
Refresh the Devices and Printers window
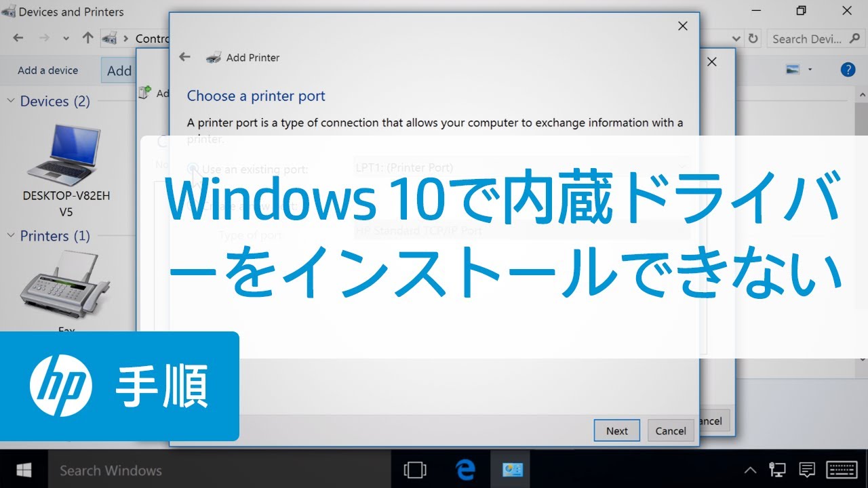[x=753, y=39]
